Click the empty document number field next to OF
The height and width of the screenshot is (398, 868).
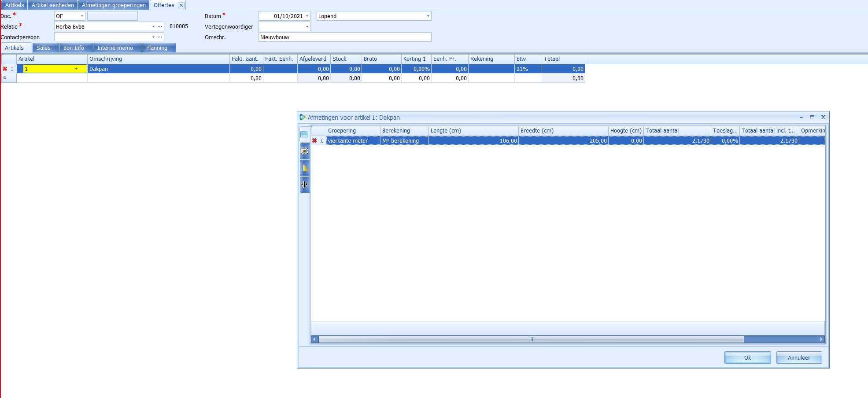[112, 16]
